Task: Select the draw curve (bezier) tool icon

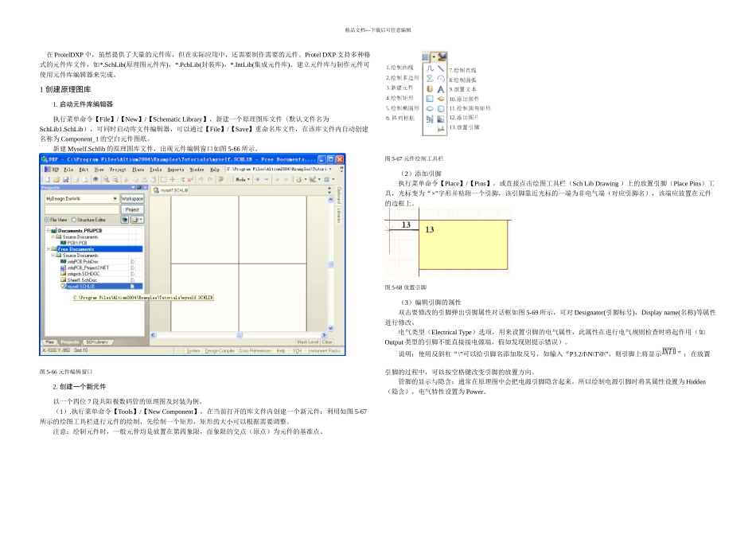Action: 430,68
